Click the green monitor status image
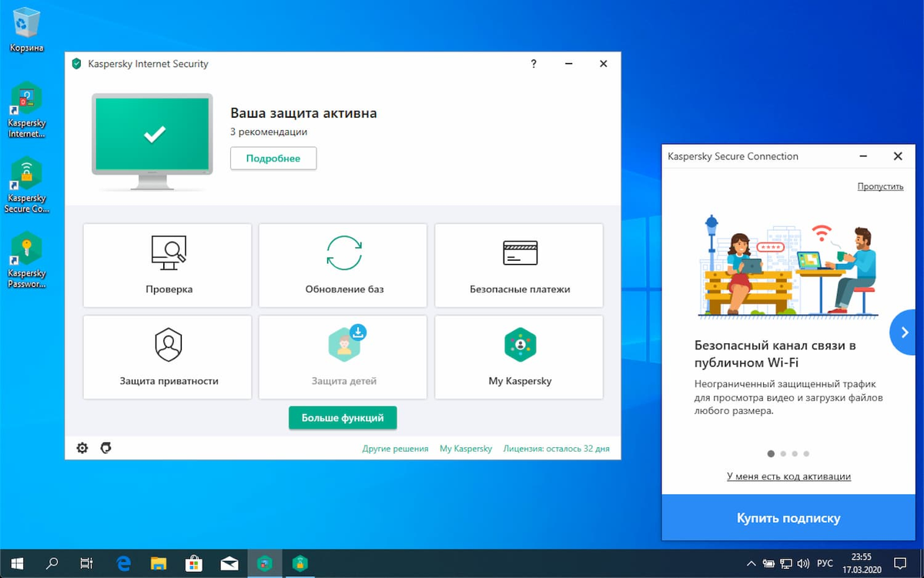Screen dimensions: 924x578 point(152,141)
